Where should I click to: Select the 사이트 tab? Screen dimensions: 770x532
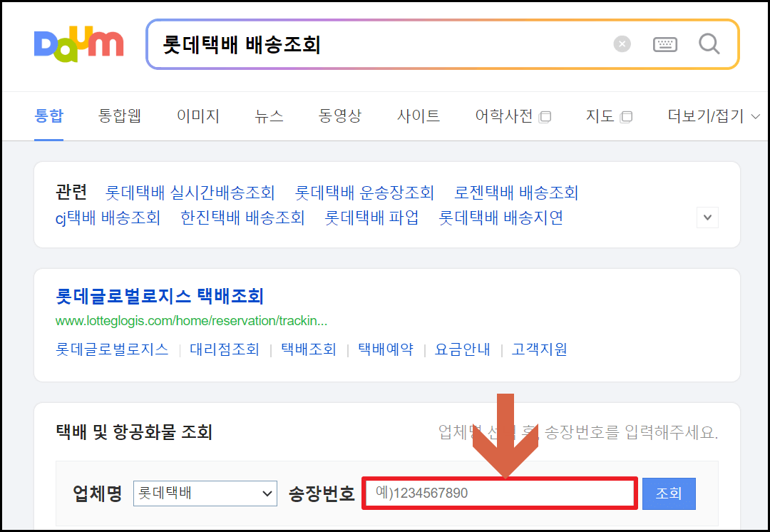pos(418,116)
